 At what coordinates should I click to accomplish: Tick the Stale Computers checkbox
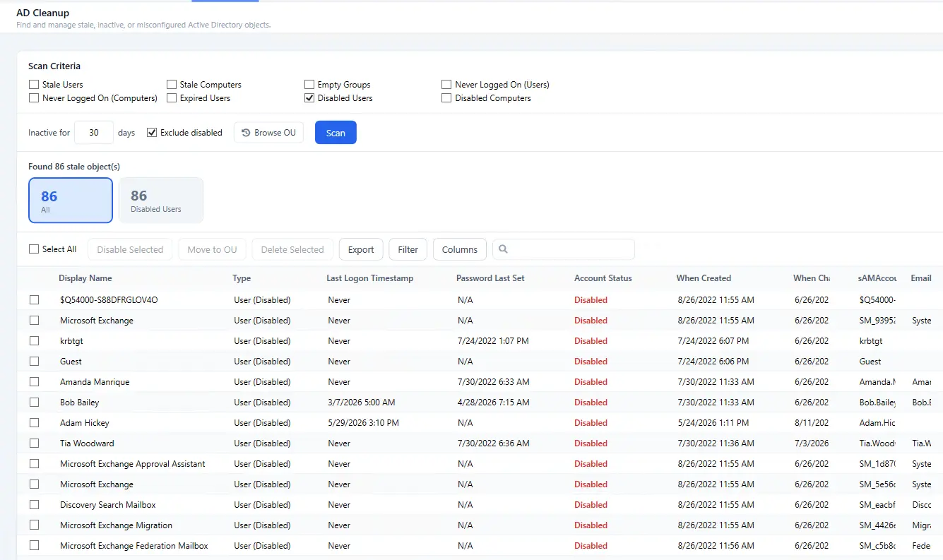click(172, 85)
